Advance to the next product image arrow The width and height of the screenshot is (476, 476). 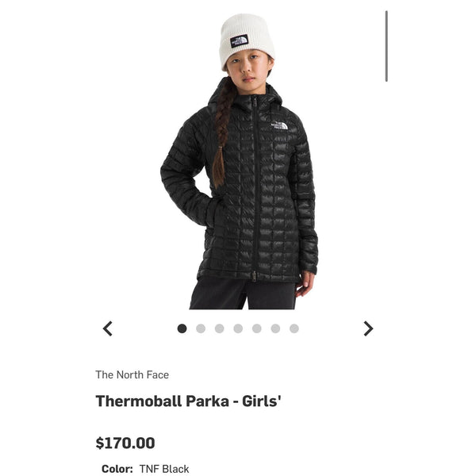(x=368, y=328)
